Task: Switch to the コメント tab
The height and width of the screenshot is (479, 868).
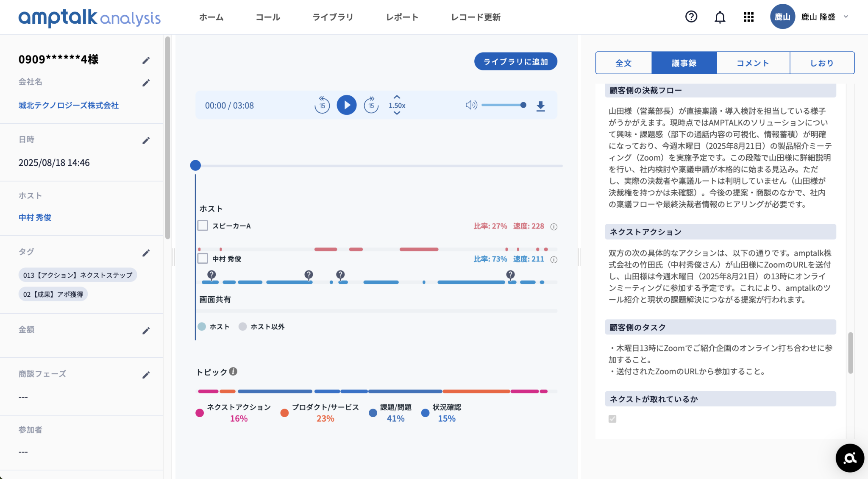Action: click(753, 62)
